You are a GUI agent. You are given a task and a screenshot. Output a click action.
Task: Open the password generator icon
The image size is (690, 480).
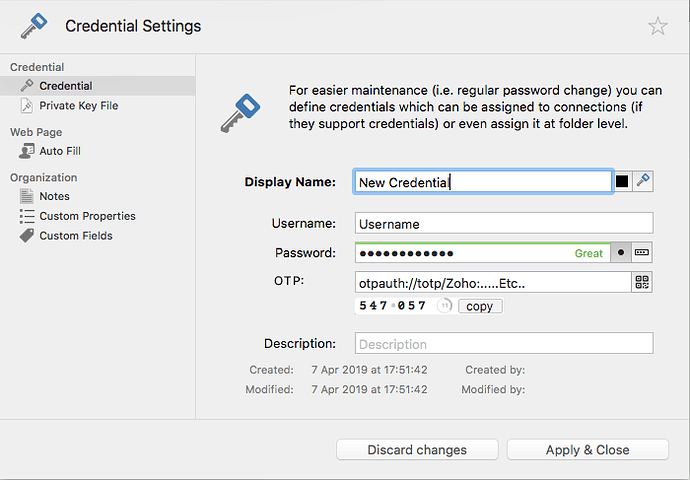pyautogui.click(x=643, y=253)
